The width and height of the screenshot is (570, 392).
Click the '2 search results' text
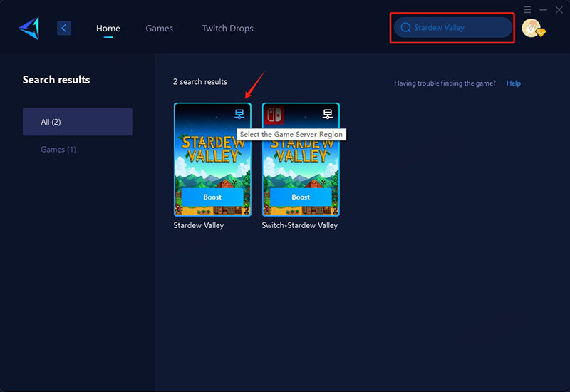point(200,82)
